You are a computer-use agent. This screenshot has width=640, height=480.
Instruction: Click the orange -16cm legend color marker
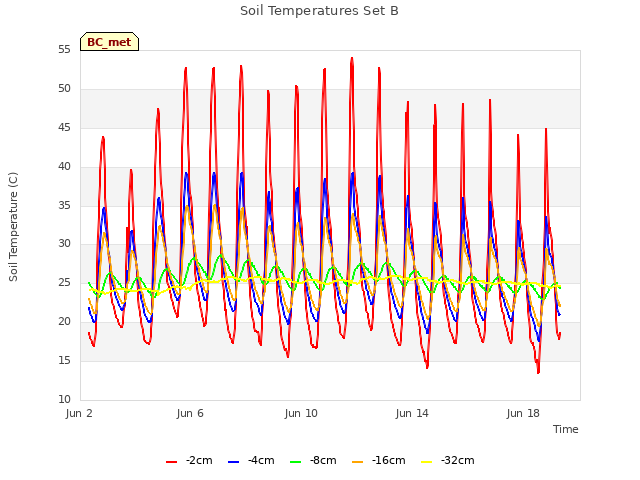pos(358,462)
